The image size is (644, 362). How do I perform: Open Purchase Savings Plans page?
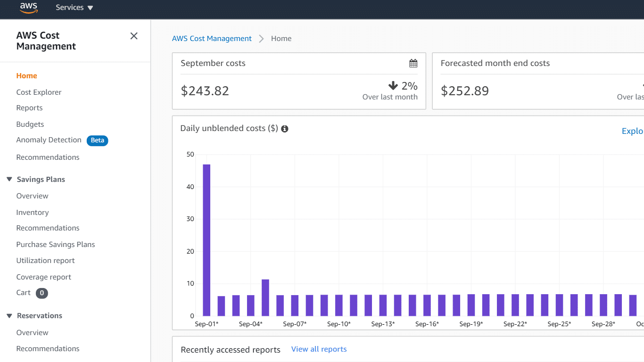pos(56,245)
